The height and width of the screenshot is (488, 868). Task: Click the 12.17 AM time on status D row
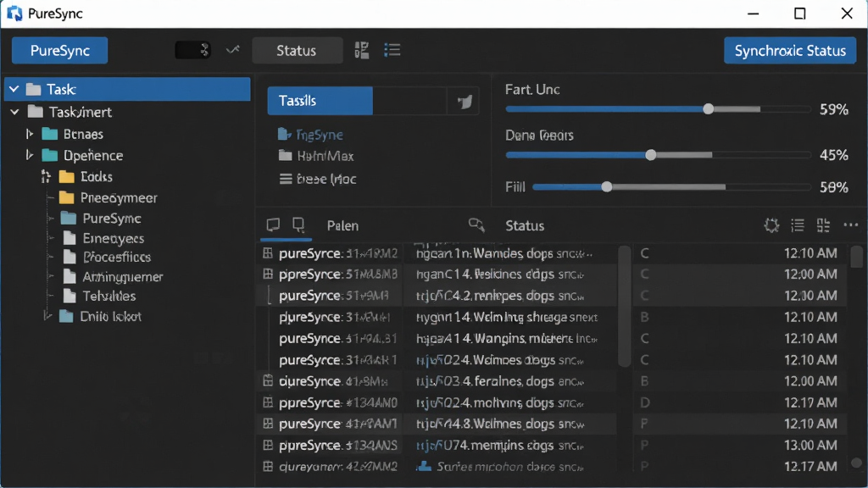pos(810,402)
